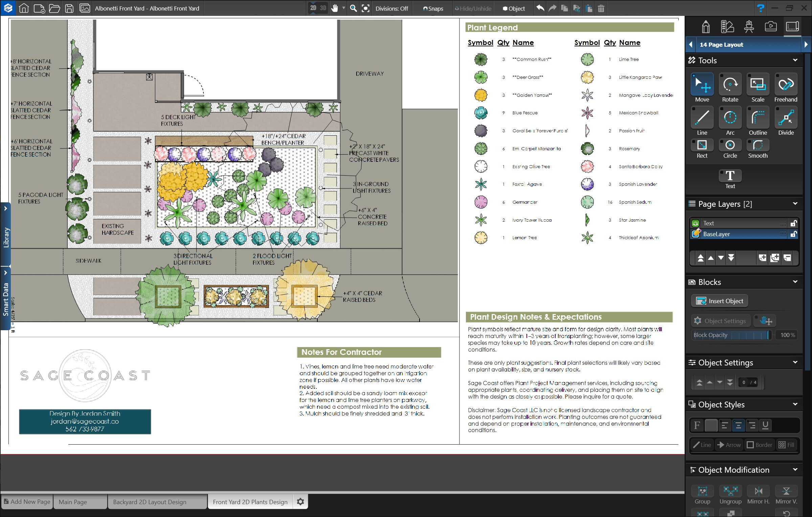Pick the Arc tool
This screenshot has height=517, width=812.
(x=730, y=121)
